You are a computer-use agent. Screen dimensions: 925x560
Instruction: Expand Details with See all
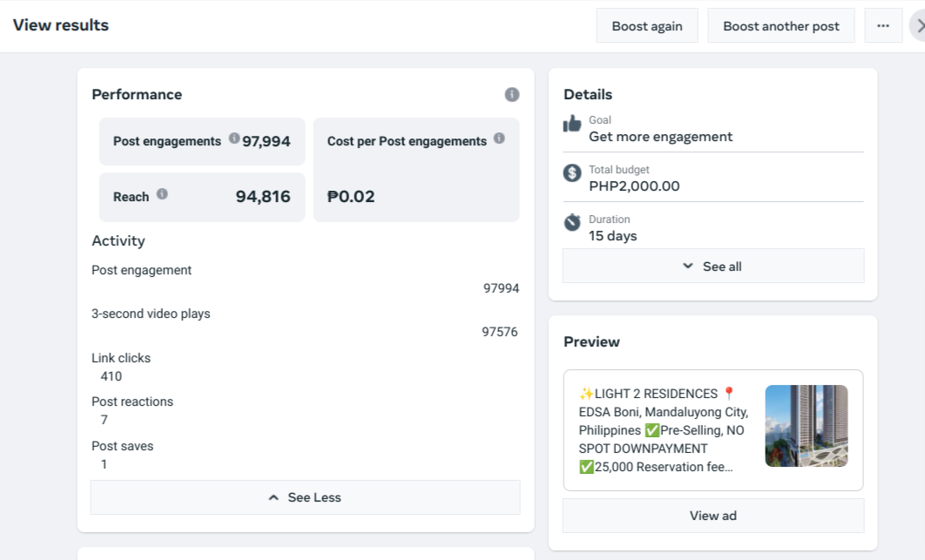[x=713, y=267]
